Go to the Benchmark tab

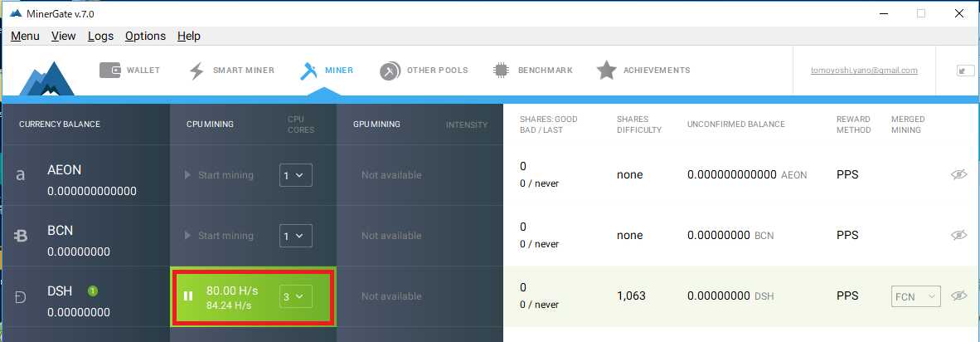[x=532, y=70]
